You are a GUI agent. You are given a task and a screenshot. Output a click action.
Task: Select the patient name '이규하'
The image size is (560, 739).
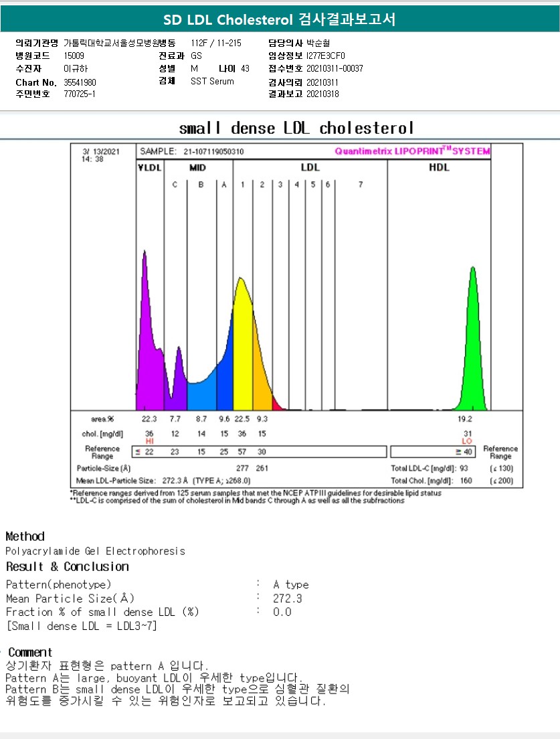[x=76, y=69]
